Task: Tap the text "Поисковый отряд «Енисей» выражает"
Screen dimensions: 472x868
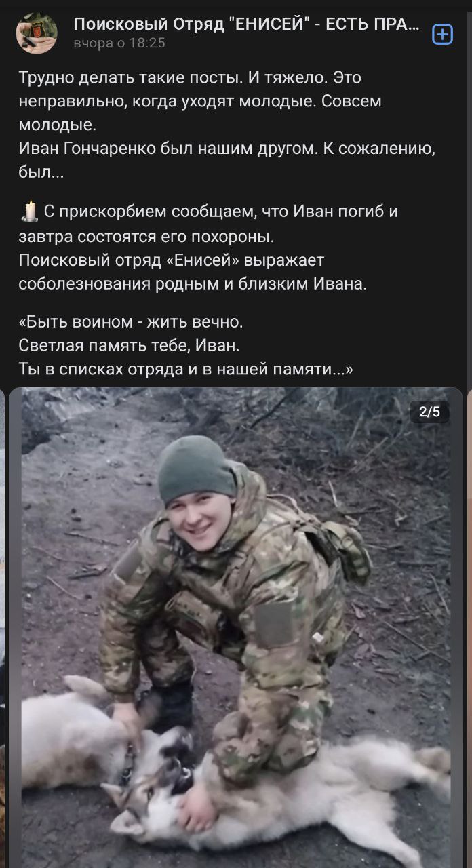Action: [172, 260]
